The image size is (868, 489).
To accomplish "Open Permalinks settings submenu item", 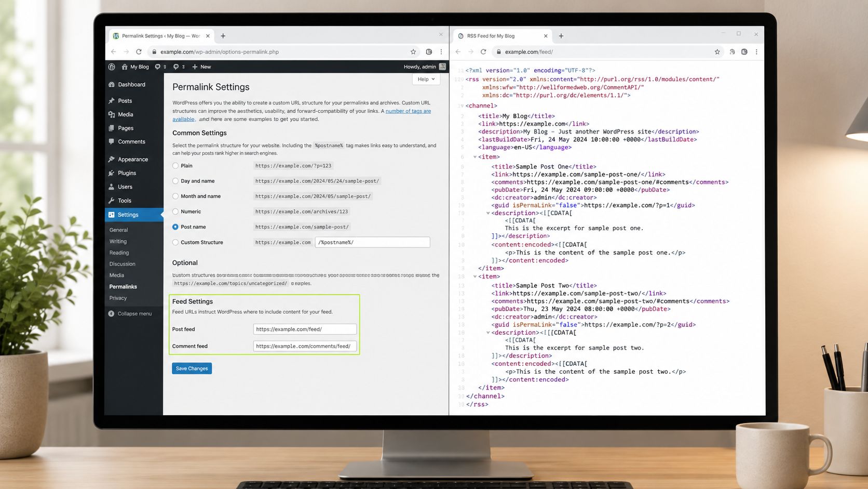I will point(123,286).
